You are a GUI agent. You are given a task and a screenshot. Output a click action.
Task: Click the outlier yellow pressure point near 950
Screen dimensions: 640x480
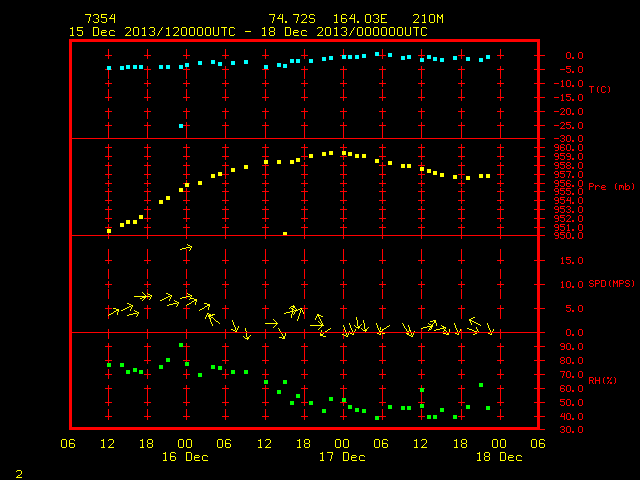(x=285, y=234)
